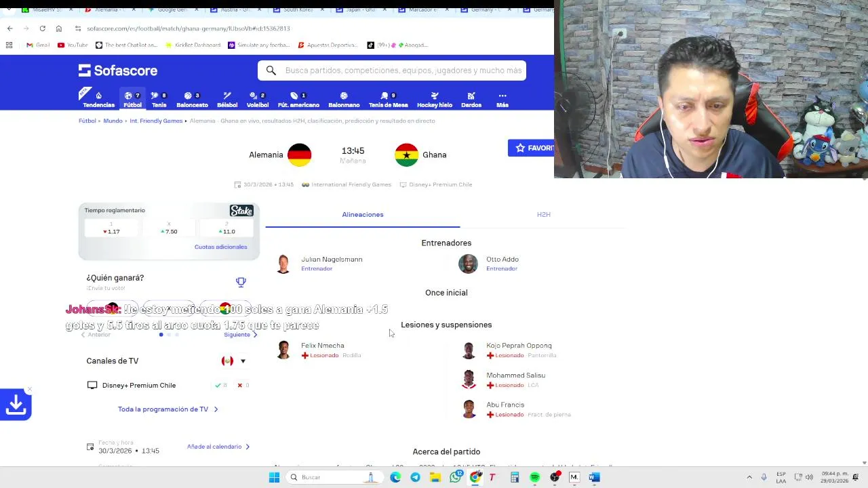Open Spotify from taskbar
This screenshot has width=868, height=488.
point(534,477)
